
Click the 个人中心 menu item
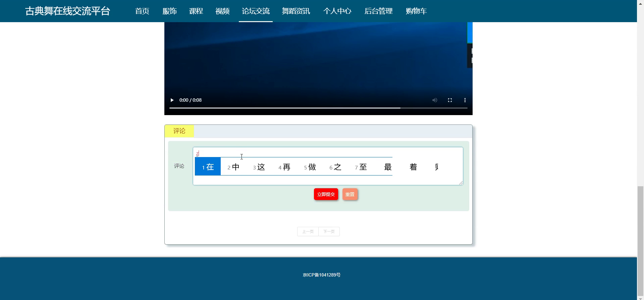[337, 11]
